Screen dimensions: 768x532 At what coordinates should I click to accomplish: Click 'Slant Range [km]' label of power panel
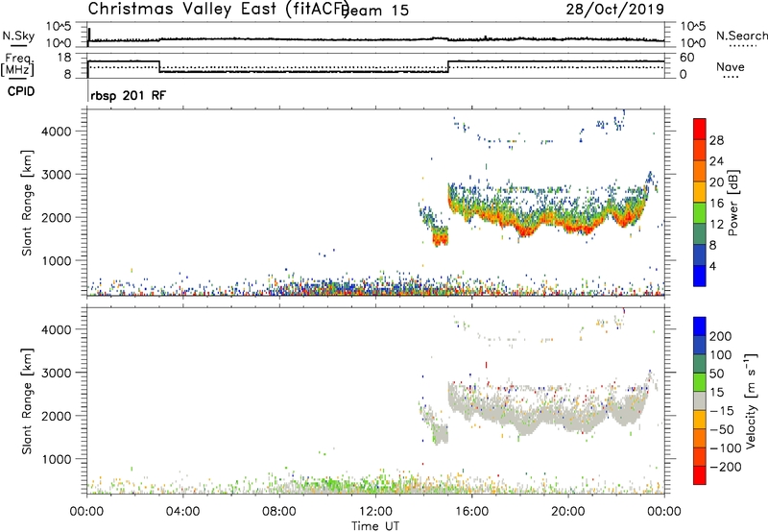(x=27, y=203)
